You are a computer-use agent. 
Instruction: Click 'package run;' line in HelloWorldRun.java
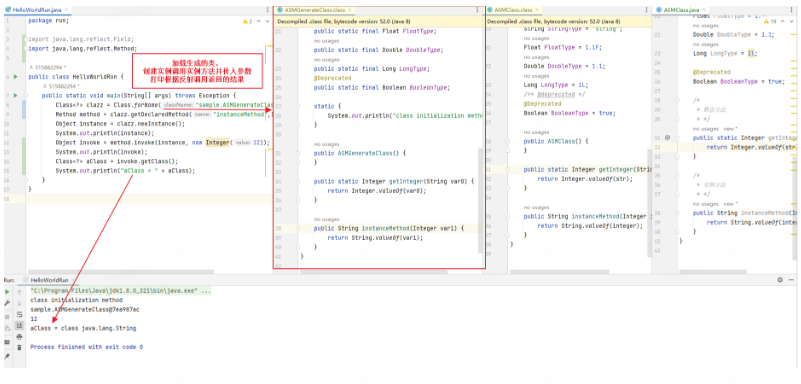(48, 21)
